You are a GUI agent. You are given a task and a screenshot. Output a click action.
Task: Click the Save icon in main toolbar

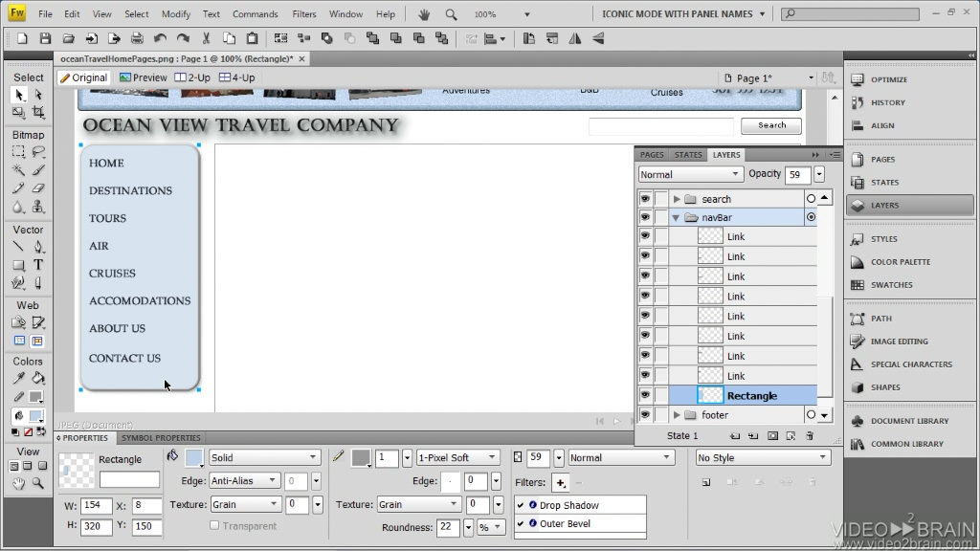pos(45,38)
